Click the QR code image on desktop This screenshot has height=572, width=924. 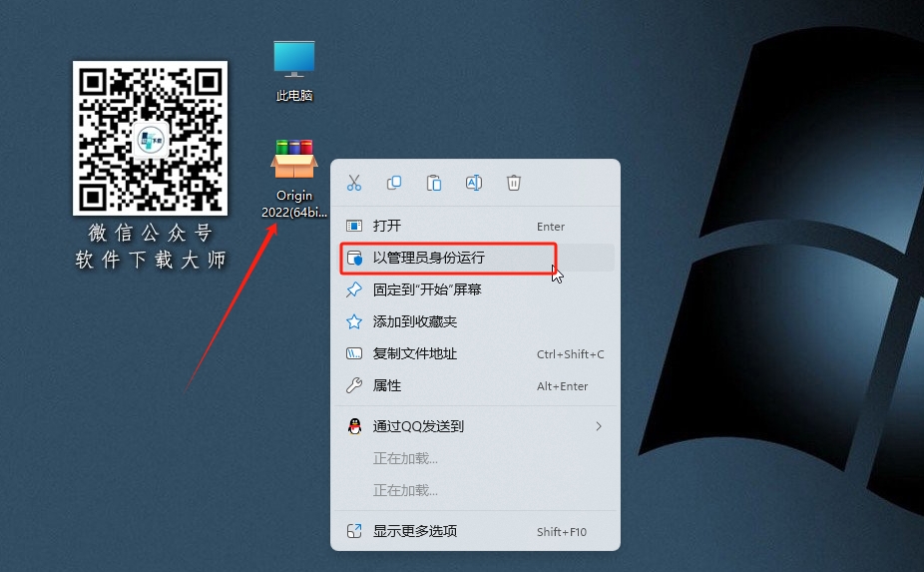click(150, 138)
